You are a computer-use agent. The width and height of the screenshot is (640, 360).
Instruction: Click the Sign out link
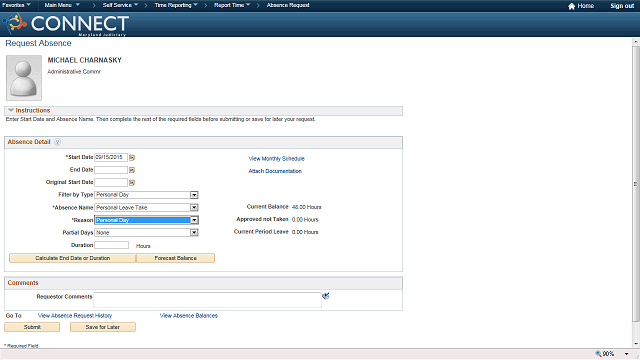(622, 6)
